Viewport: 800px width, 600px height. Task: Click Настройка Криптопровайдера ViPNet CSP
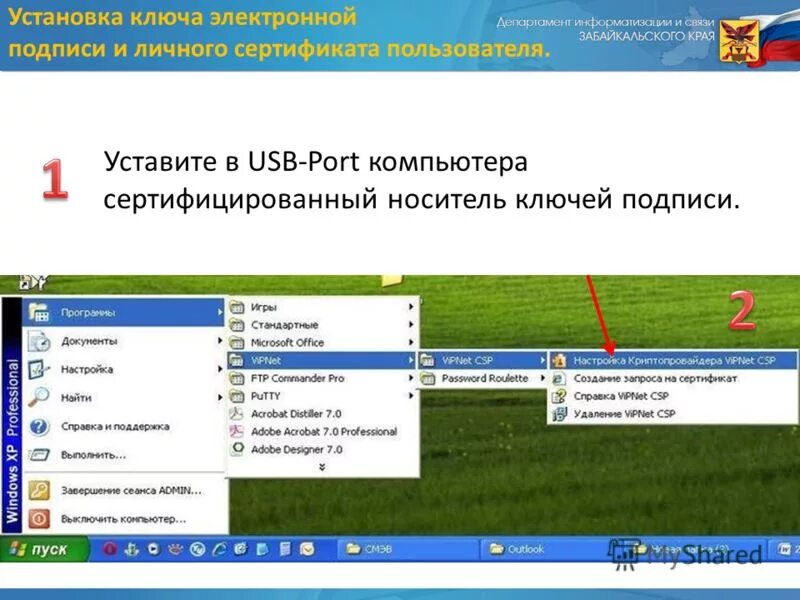pos(673,361)
